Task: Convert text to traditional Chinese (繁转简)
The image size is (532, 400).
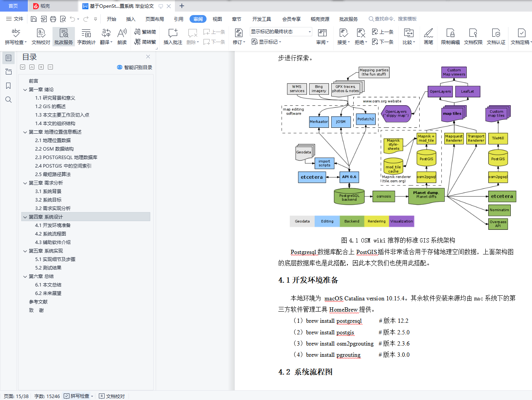Action: pyautogui.click(x=145, y=32)
